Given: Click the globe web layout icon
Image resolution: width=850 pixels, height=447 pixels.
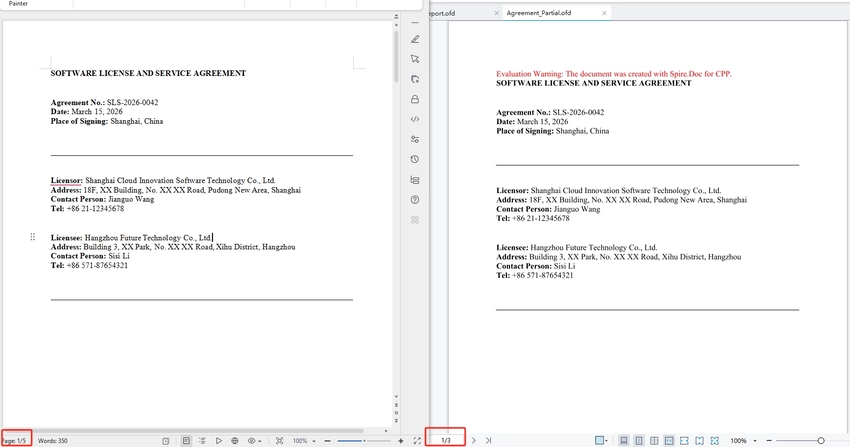Looking at the screenshot, I should click(234, 440).
